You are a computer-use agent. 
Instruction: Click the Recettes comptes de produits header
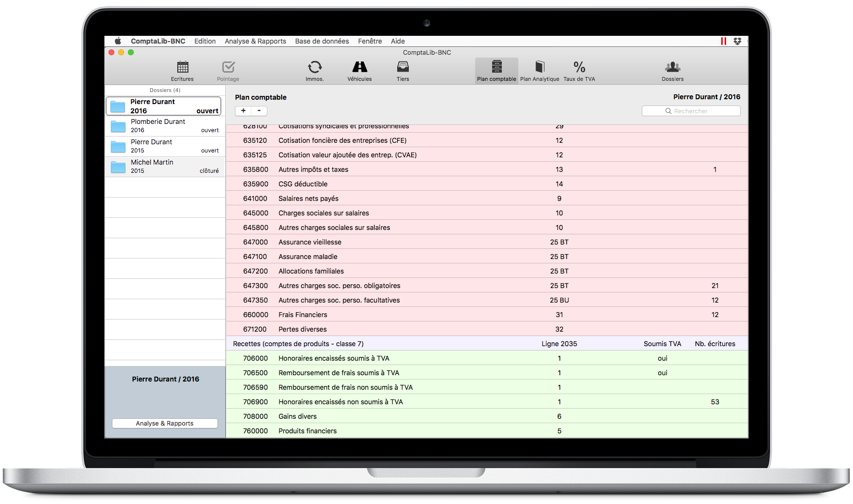[298, 344]
